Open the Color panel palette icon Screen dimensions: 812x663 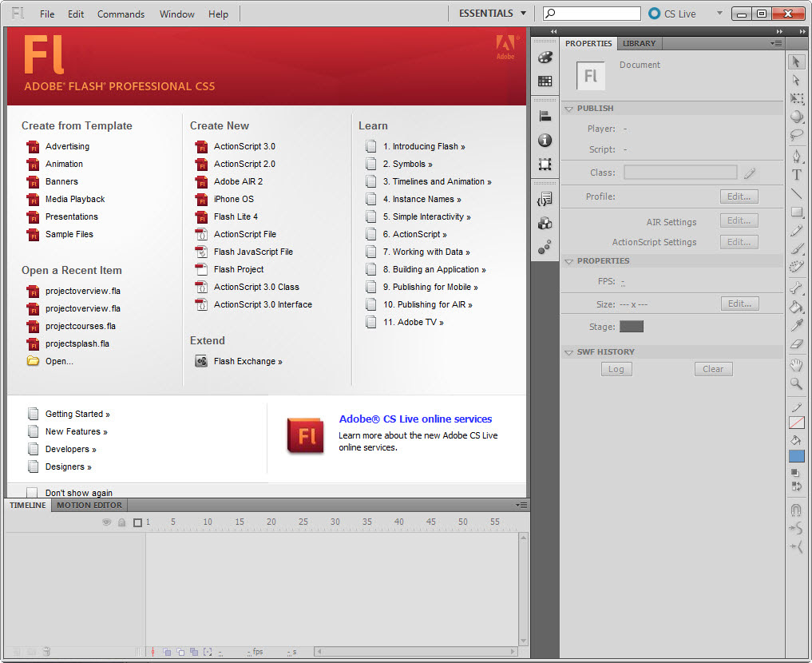(545, 58)
